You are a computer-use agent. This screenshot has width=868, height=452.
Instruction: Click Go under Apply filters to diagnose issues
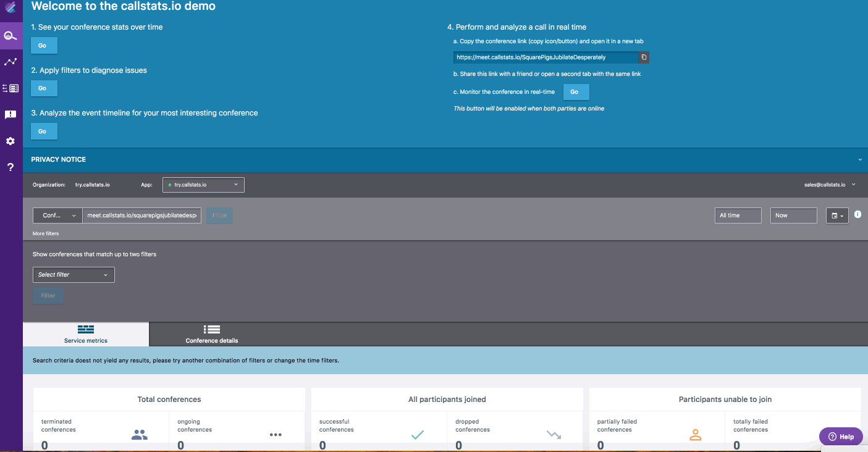point(43,88)
